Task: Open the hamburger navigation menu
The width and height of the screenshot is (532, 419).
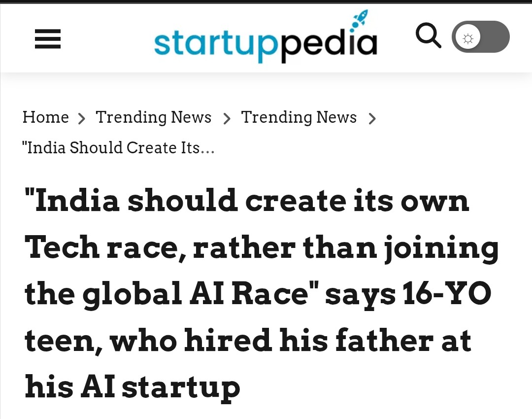Action: [x=48, y=38]
